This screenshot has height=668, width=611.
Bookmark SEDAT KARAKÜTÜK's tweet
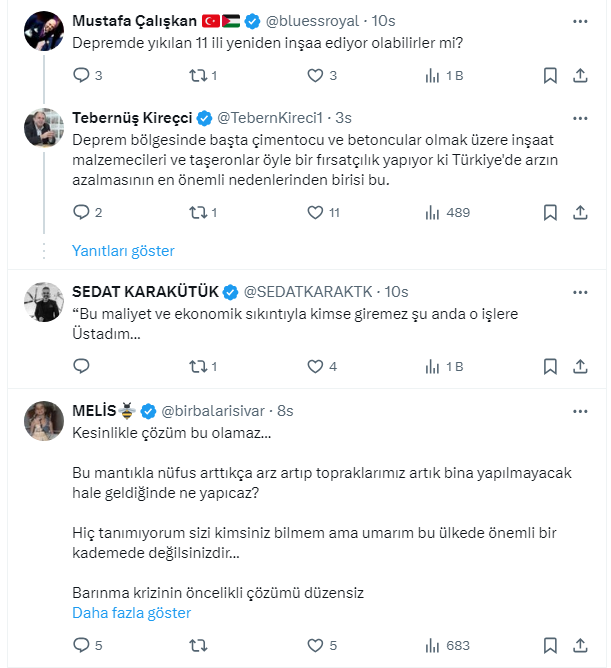point(550,366)
